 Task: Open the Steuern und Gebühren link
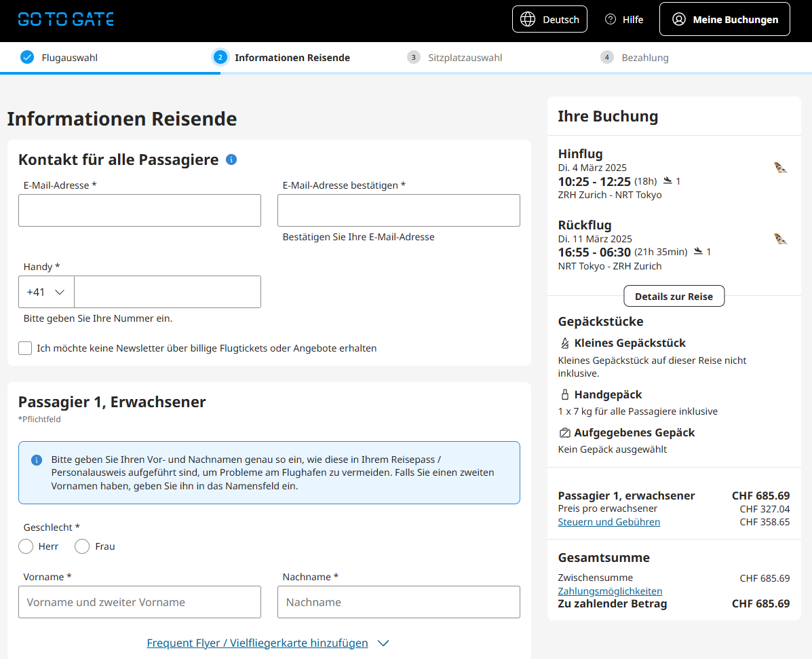coord(608,522)
